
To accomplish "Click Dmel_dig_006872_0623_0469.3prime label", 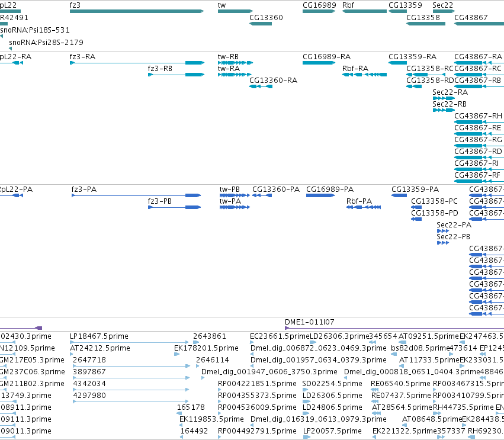I will tap(318, 348).
